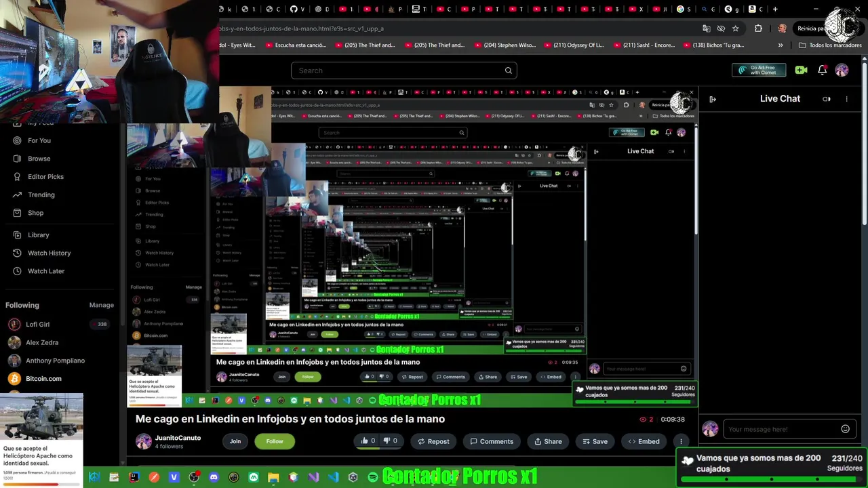Image resolution: width=868 pixels, height=488 pixels.
Task: Open the browser profile avatar next to Reinicia
Action: tap(782, 28)
